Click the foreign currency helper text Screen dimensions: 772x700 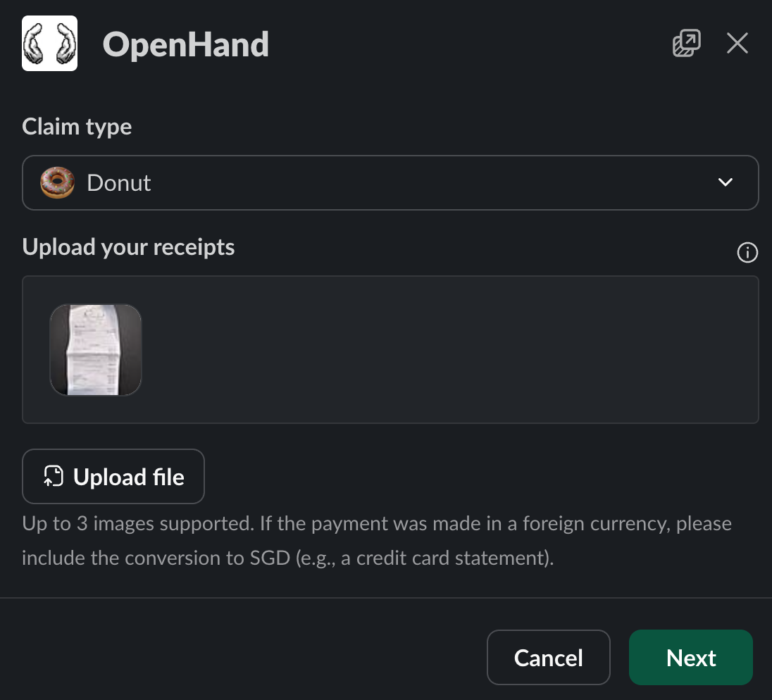pyautogui.click(x=377, y=540)
